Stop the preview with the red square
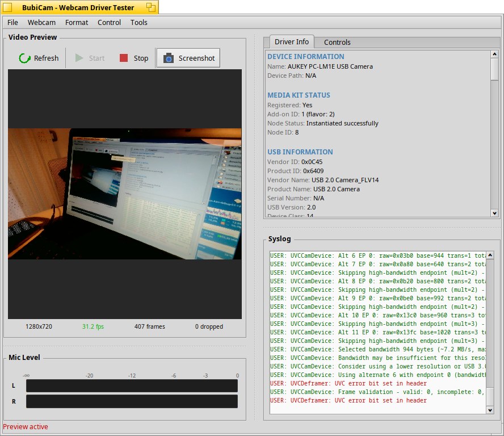Screen dimensions: 504x436 [x=124, y=58]
